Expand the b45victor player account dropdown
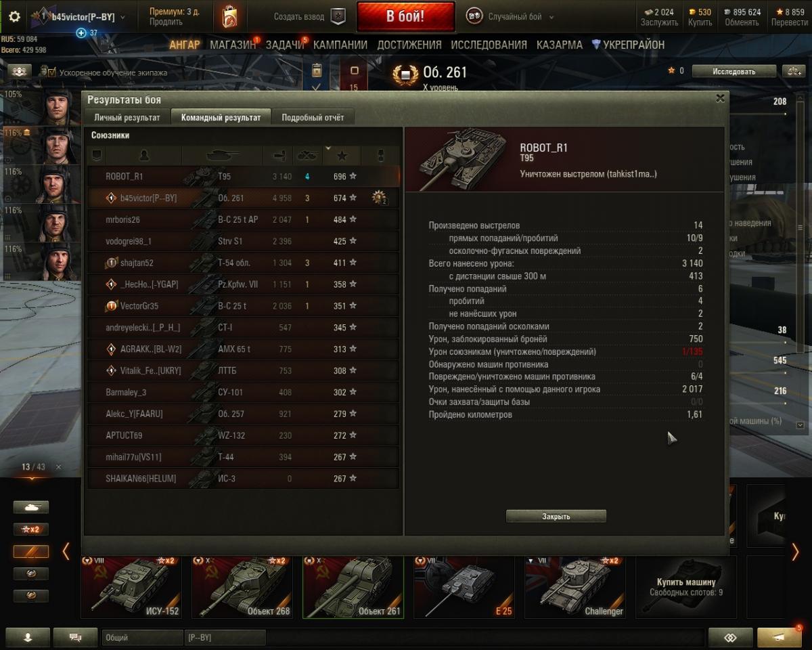Screen dimensions: 812x650 (122, 17)
